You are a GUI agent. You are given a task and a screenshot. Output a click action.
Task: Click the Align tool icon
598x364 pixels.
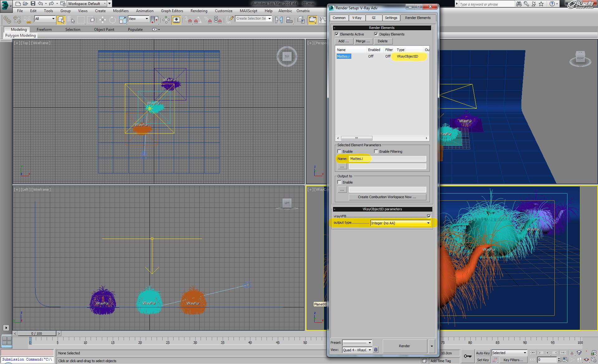289,20
